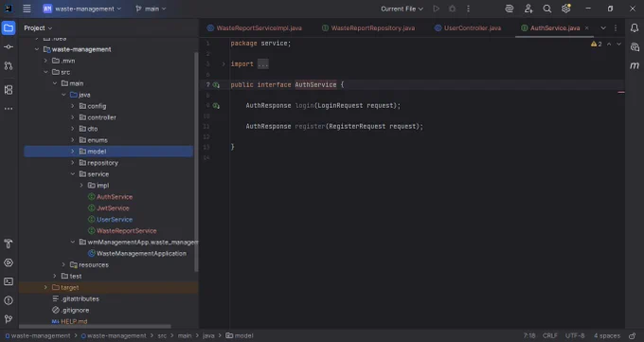The image size is (644, 342).
Task: Click UTF-8 encoding in status bar
Action: point(575,335)
